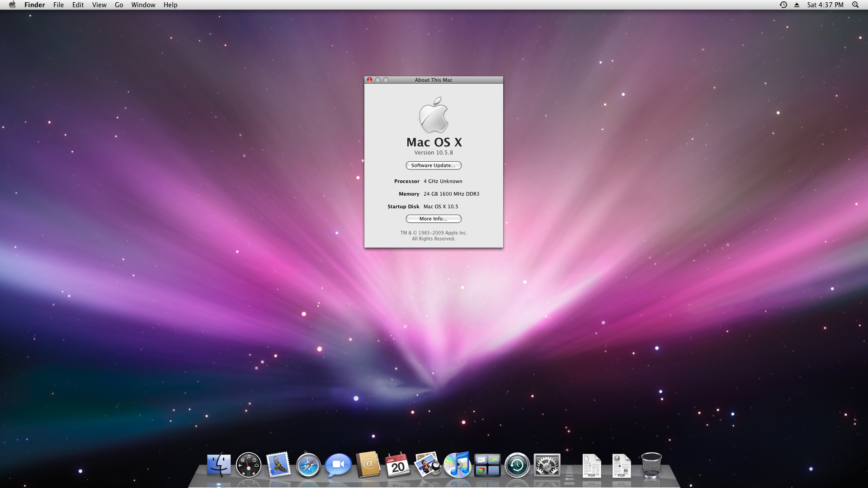This screenshot has height=488, width=868.
Task: Click the Software Update button
Action: 434,165
